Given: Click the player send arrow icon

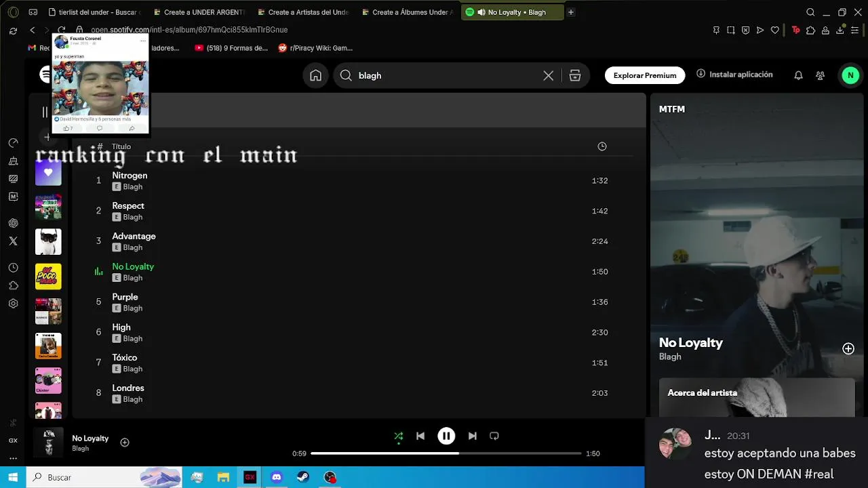Looking at the screenshot, I should (760, 30).
